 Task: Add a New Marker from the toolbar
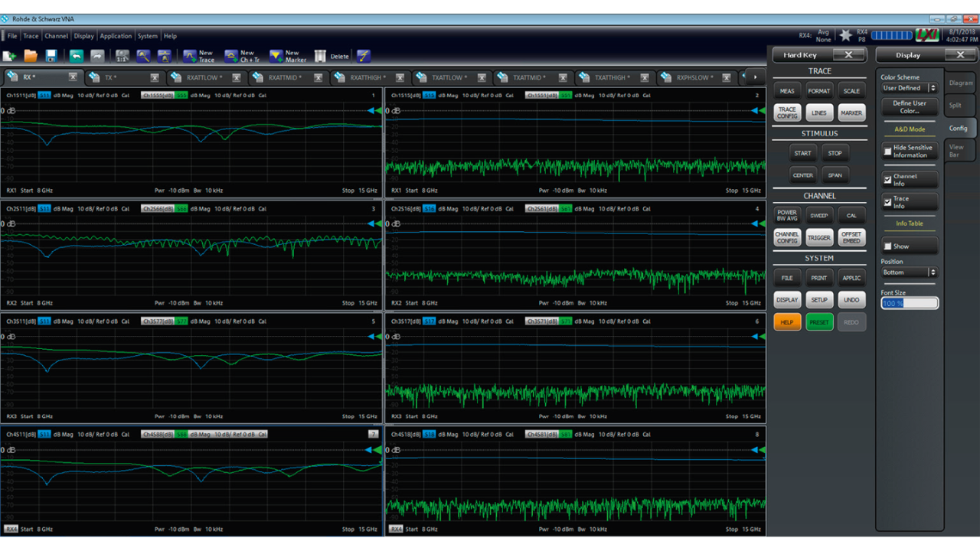287,56
